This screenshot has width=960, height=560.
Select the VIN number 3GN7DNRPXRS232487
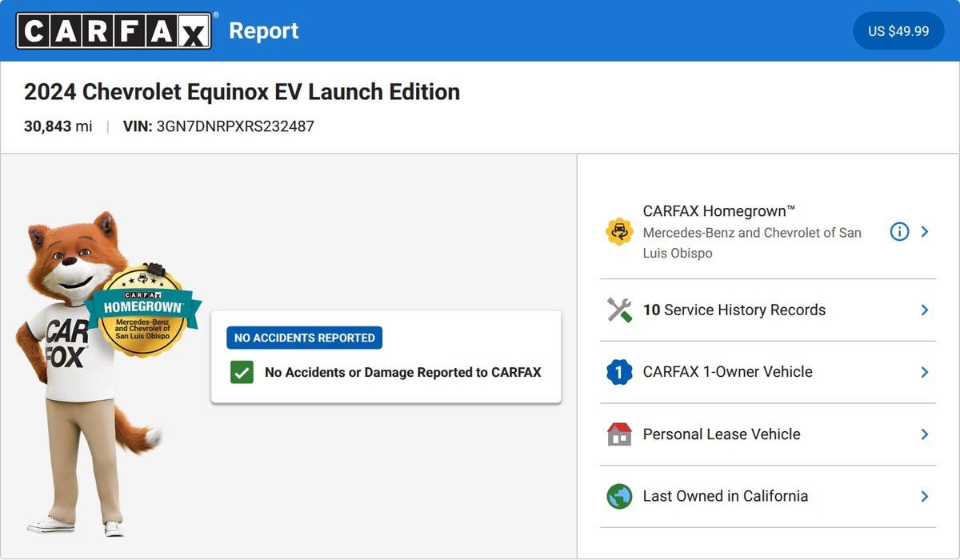[x=235, y=126]
